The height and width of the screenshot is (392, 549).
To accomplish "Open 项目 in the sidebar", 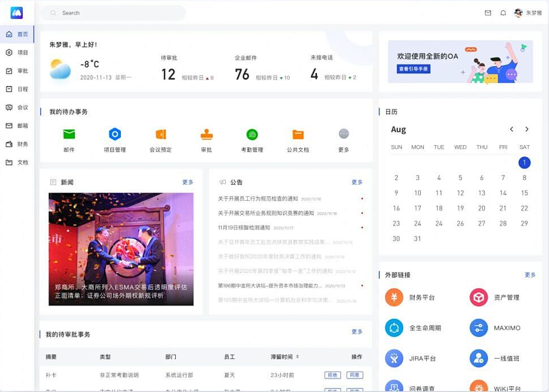I will point(17,53).
